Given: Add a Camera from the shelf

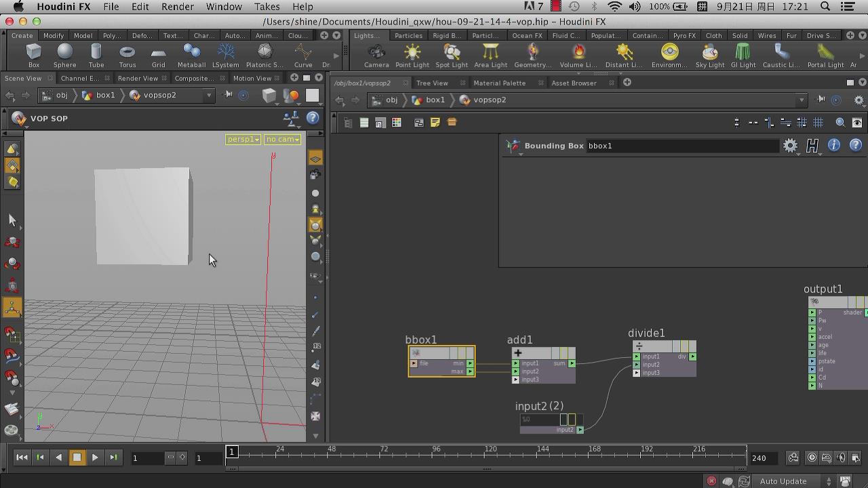Looking at the screenshot, I should coord(376,56).
